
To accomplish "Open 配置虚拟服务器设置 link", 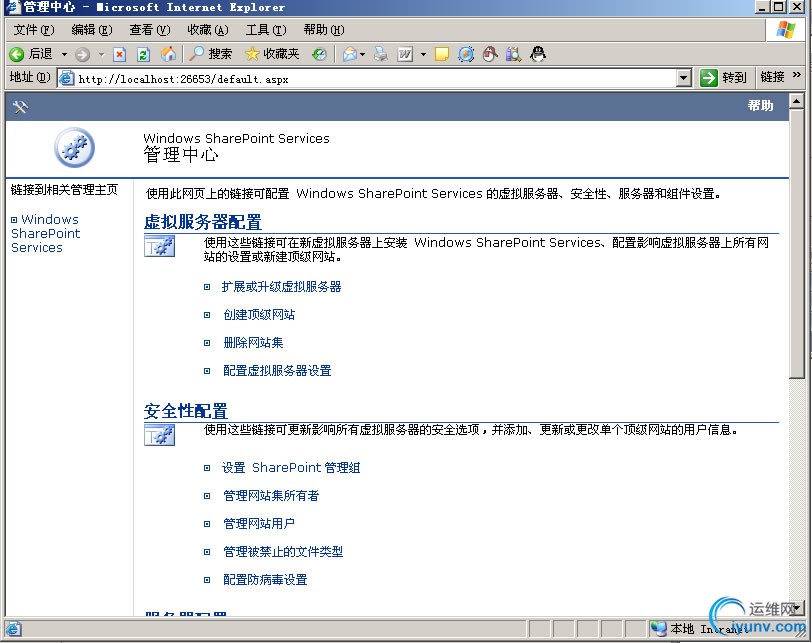I will [277, 371].
